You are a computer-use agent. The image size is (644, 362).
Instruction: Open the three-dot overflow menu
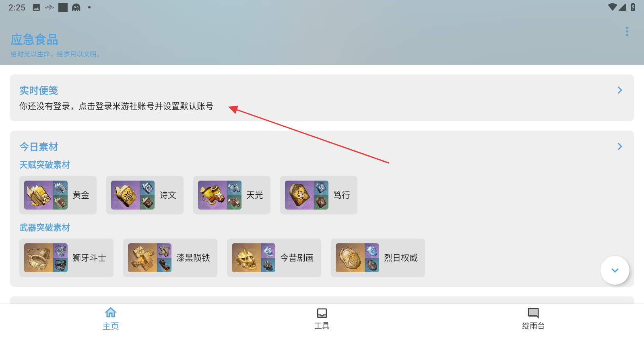627,31
